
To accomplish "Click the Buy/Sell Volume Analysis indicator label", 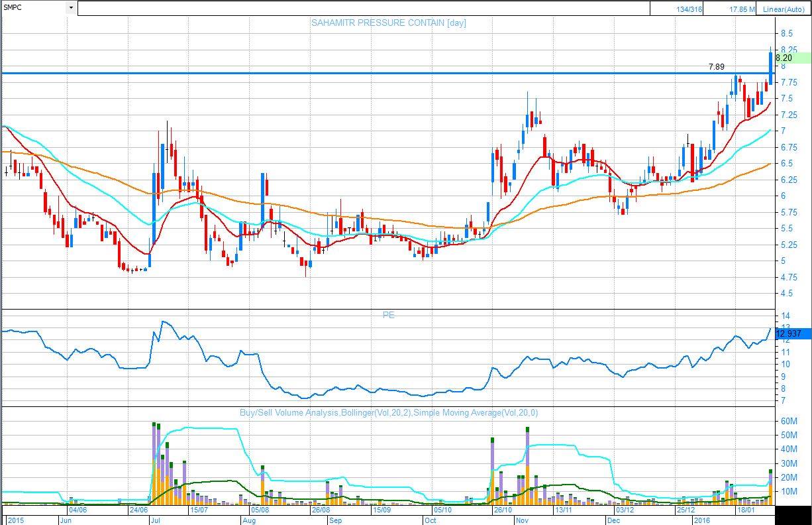I will 388,412.
